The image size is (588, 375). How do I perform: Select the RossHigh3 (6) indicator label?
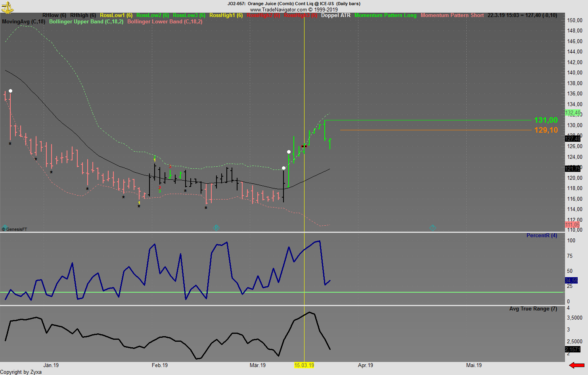click(x=301, y=15)
